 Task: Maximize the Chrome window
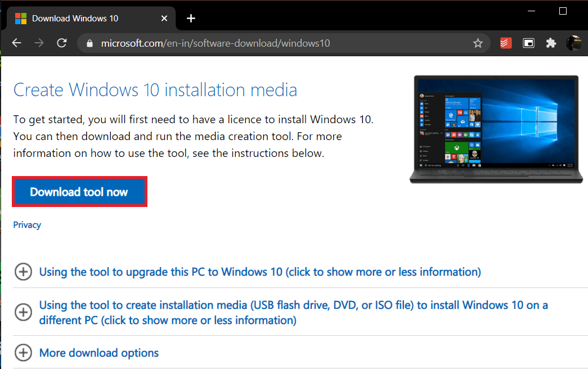[563, 11]
